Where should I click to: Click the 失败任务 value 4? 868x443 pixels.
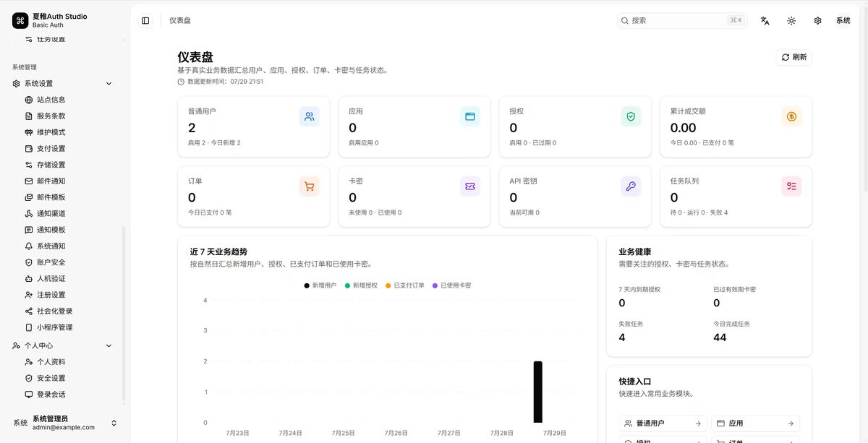coord(622,337)
